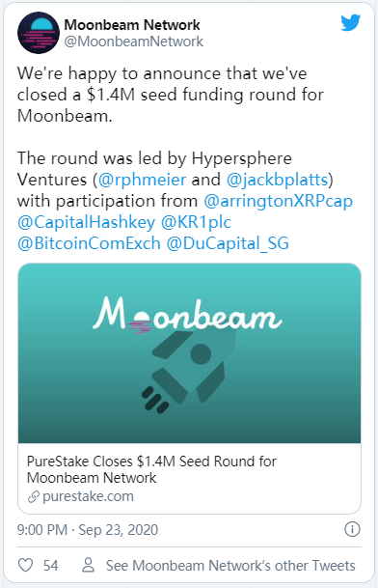Open the 9:00 PM Sep 23, 2020 timestamp
The width and height of the screenshot is (378, 588).
(88, 530)
